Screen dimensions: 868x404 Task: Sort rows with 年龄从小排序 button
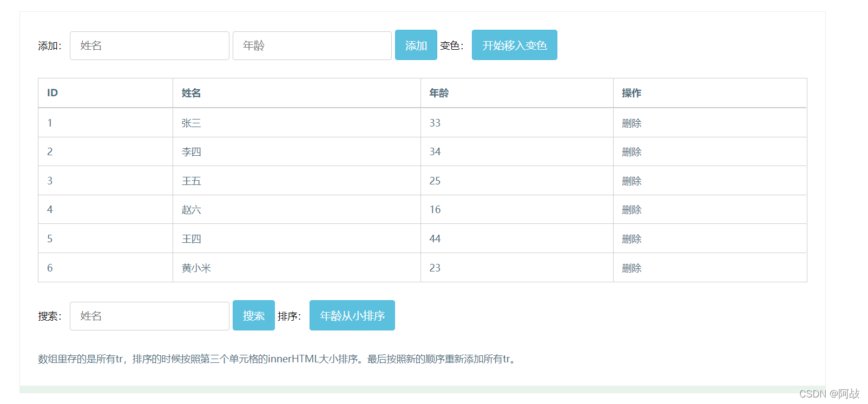(x=352, y=315)
